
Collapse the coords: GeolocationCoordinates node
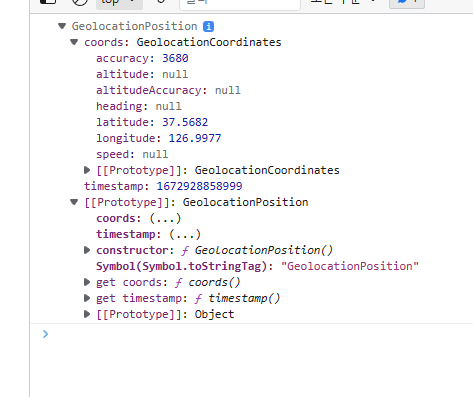point(74,42)
